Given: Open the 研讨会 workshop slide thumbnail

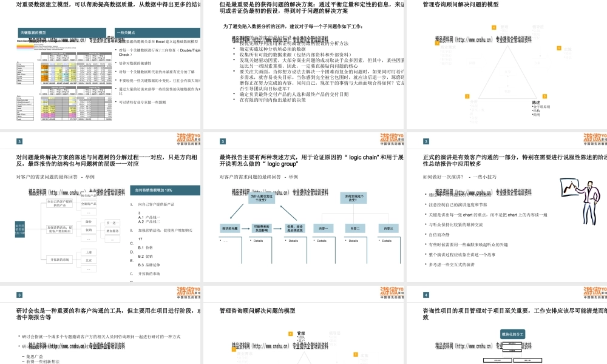Looking at the screenshot, I should tap(100, 325).
